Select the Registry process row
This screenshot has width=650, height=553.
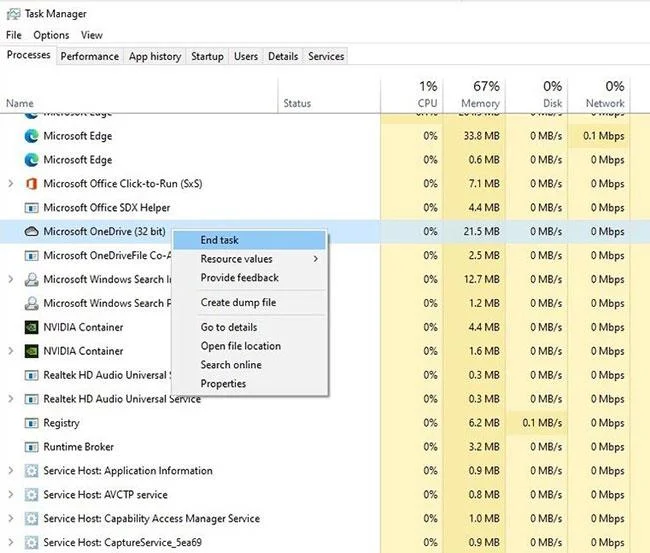click(x=315, y=423)
